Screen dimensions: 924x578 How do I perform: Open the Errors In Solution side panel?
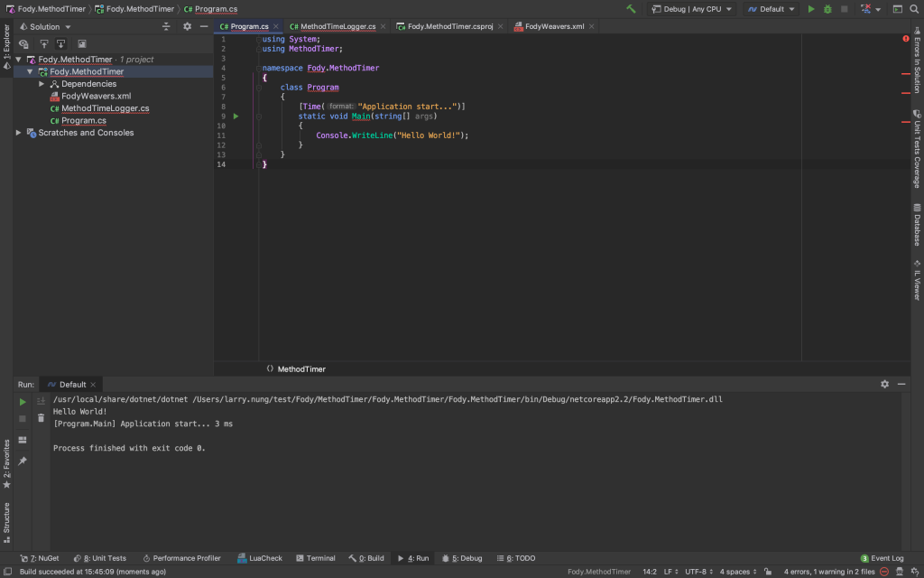[x=917, y=60]
